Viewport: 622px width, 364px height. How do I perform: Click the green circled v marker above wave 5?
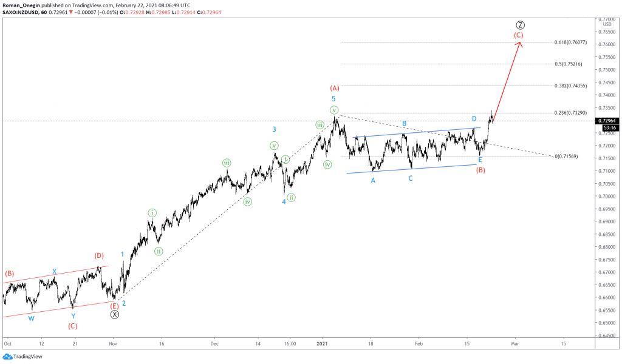coord(334,110)
